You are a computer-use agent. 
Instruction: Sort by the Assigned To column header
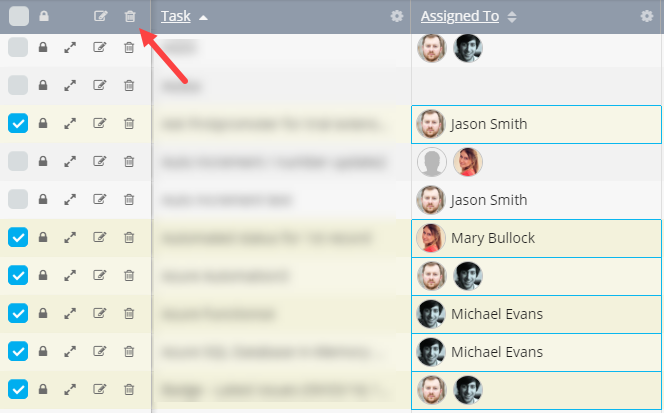pyautogui.click(x=460, y=16)
